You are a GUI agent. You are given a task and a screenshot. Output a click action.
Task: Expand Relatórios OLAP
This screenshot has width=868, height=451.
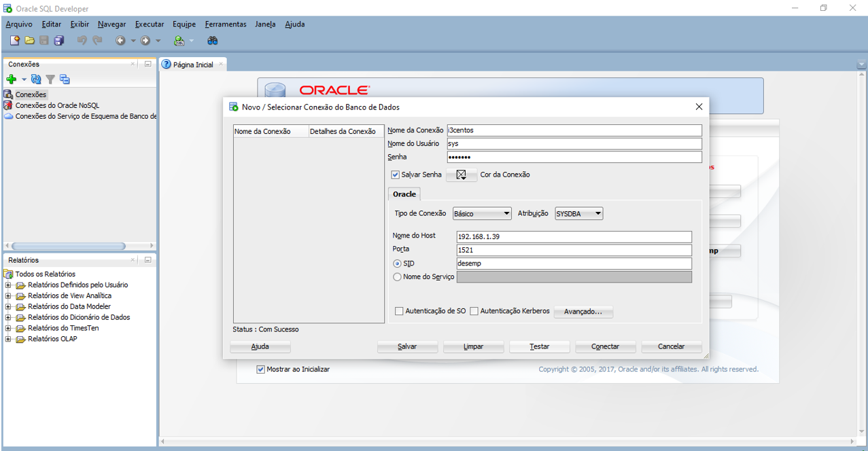(x=8, y=340)
